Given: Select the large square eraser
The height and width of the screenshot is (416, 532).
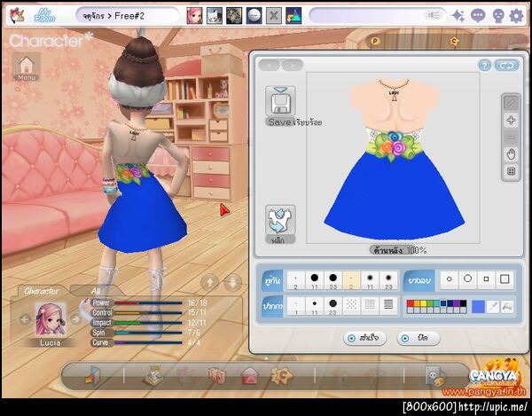Looking at the screenshot, I should click(x=505, y=279).
